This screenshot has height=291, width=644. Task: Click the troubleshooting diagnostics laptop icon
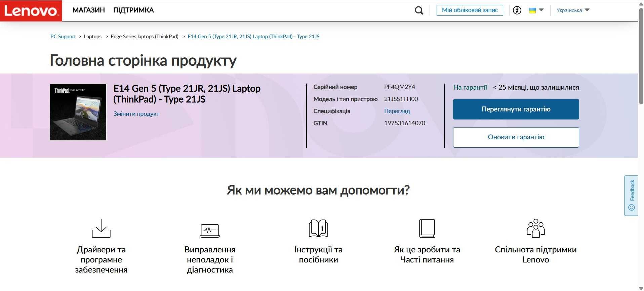click(x=210, y=231)
